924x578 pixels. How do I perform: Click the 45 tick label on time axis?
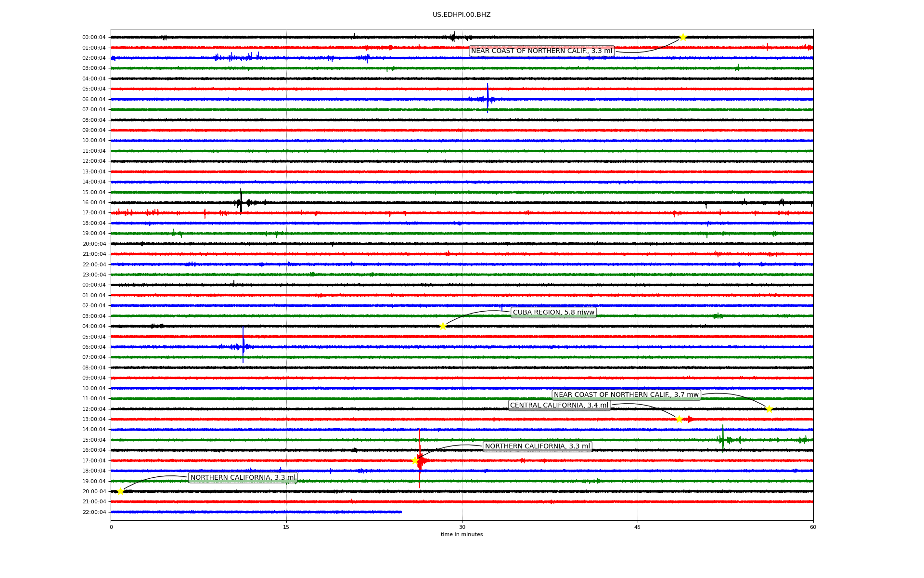[x=638, y=527]
